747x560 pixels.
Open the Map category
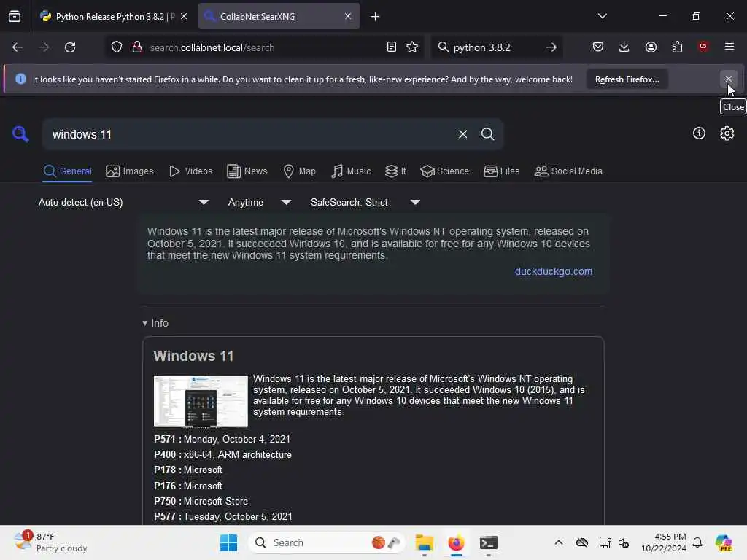(300, 171)
